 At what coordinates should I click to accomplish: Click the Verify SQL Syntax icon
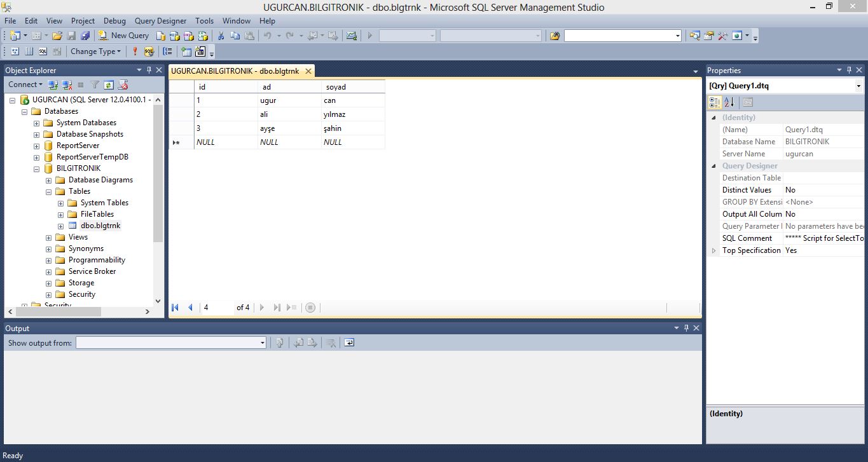tap(149, 51)
